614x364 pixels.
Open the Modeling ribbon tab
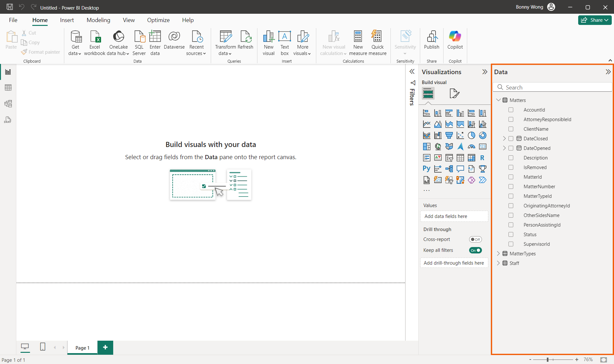98,20
